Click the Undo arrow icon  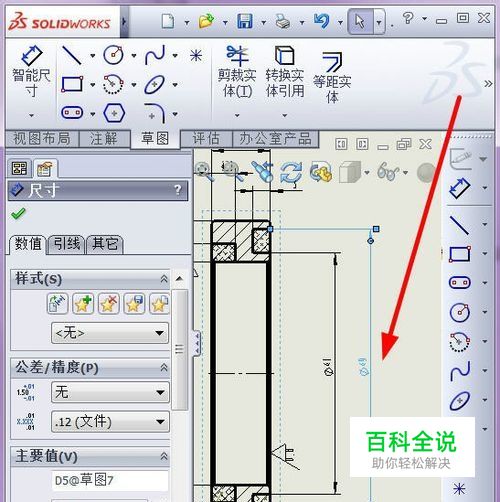321,21
